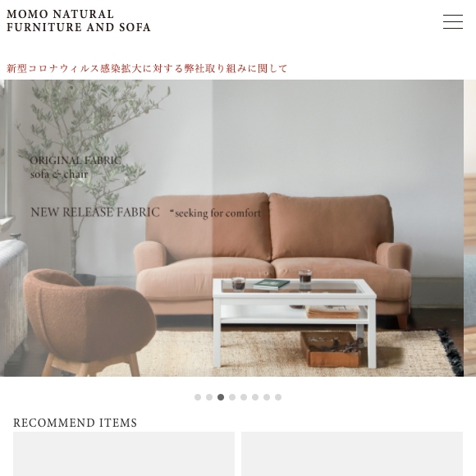Click the "seeking for comfort" tagline
This screenshot has height=476, width=476.
215,213
